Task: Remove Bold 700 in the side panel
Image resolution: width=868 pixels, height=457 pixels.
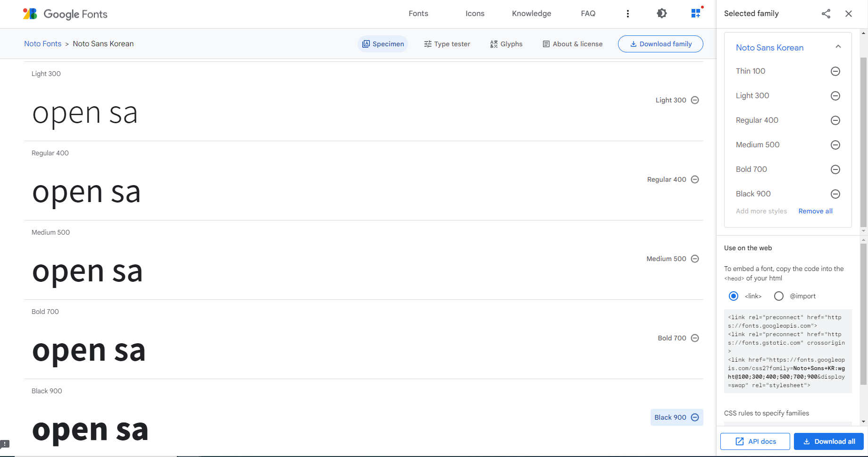Action: pyautogui.click(x=835, y=169)
